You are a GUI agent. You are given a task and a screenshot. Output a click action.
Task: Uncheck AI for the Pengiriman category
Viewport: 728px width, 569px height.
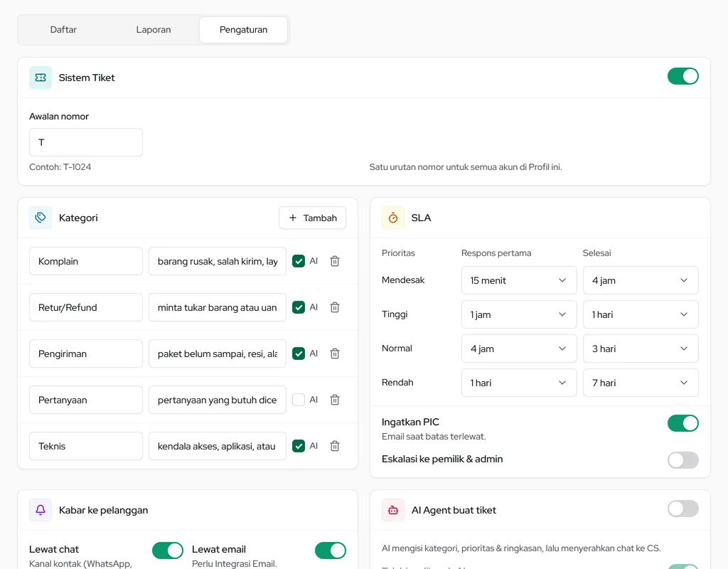tap(299, 353)
